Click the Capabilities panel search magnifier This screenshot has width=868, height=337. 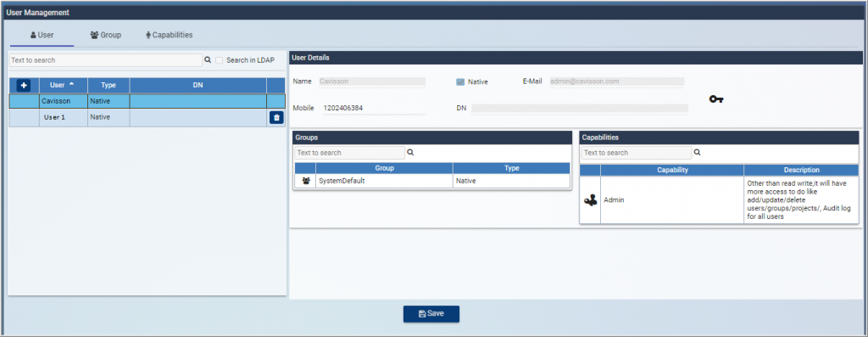click(697, 153)
